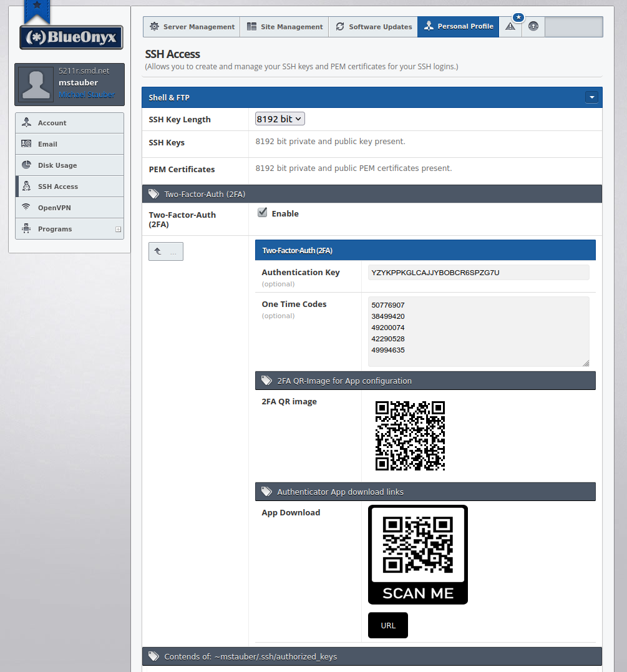This screenshot has width=627, height=672.
Task: Click the tag icon beside Two-Factor-Auth (2FA) header
Action: [x=153, y=194]
